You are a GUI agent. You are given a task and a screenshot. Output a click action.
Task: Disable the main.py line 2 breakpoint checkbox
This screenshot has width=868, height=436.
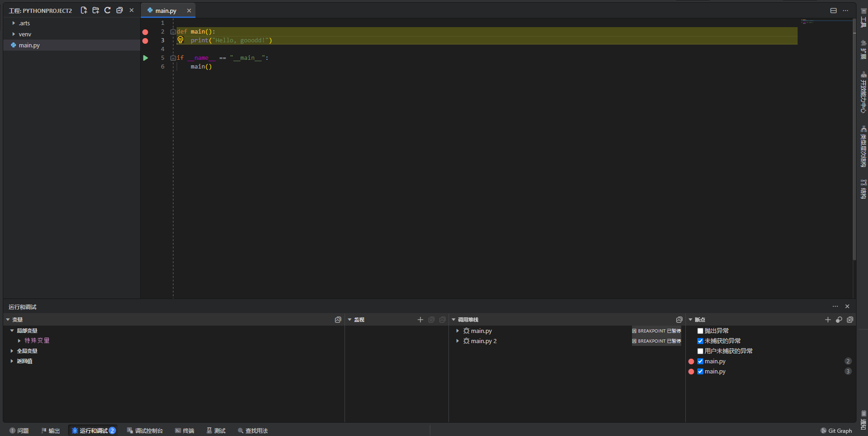coord(700,361)
